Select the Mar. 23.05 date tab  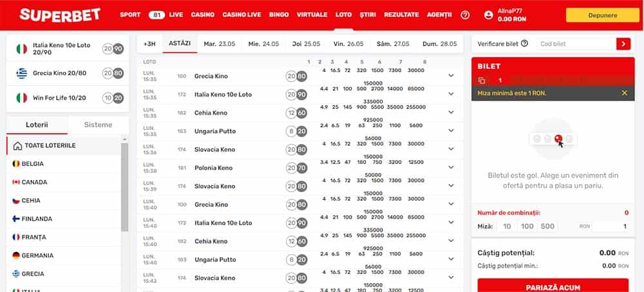220,44
